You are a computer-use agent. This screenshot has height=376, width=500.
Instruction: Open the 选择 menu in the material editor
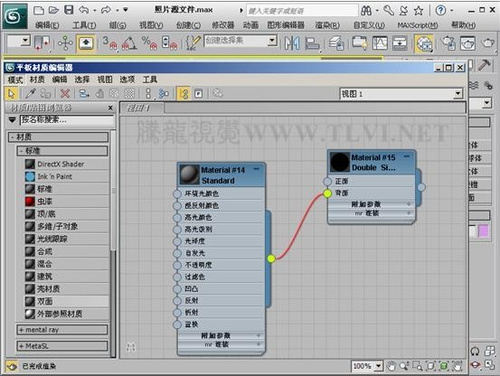(82, 79)
